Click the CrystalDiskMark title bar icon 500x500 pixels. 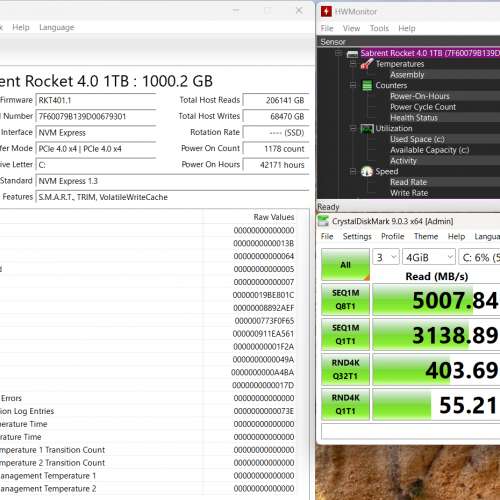[323, 221]
